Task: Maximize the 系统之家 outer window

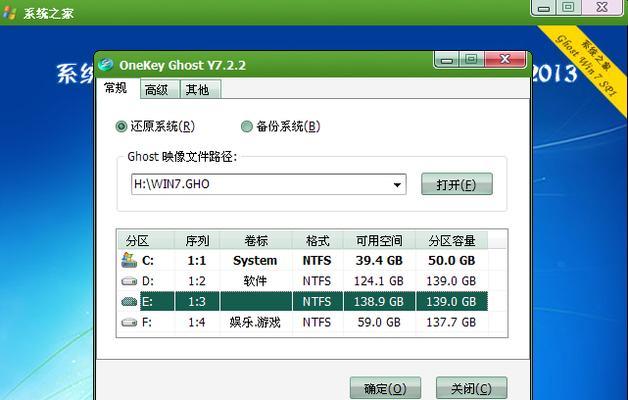Action: click(568, 8)
